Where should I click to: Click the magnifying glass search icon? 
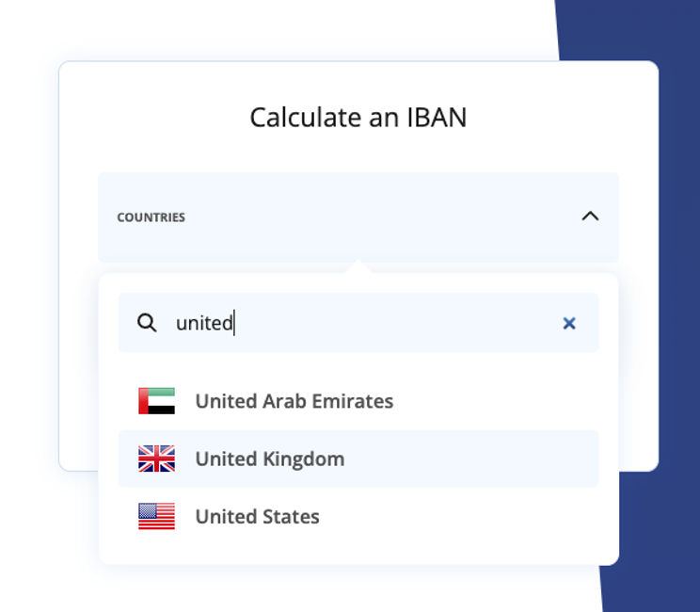click(x=147, y=323)
